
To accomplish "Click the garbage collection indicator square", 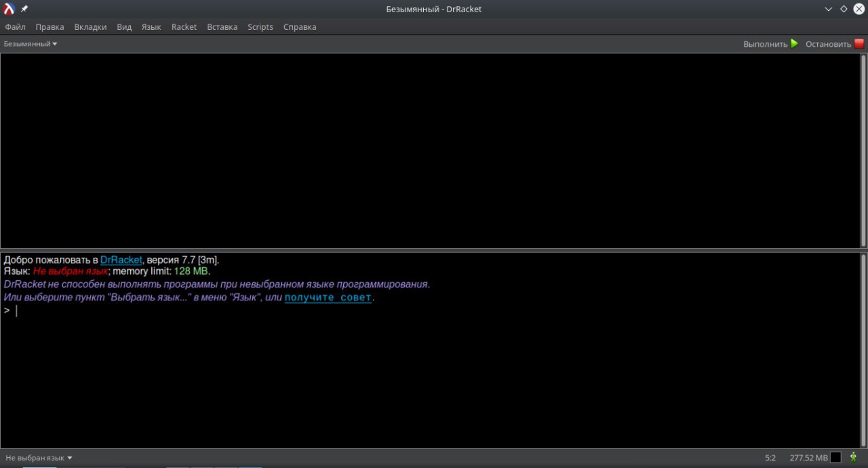I will pos(835,458).
